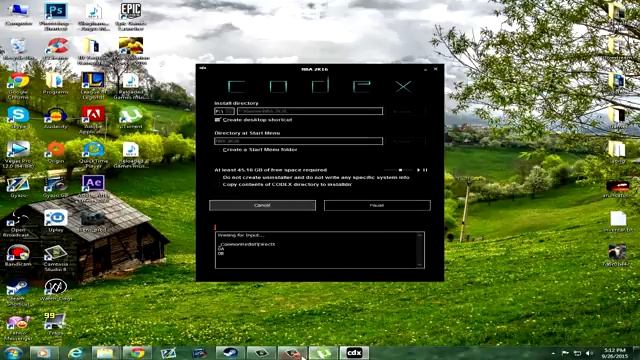Select Epic Games Launcher desktop icon
The width and height of the screenshot is (640, 360).
click(131, 16)
